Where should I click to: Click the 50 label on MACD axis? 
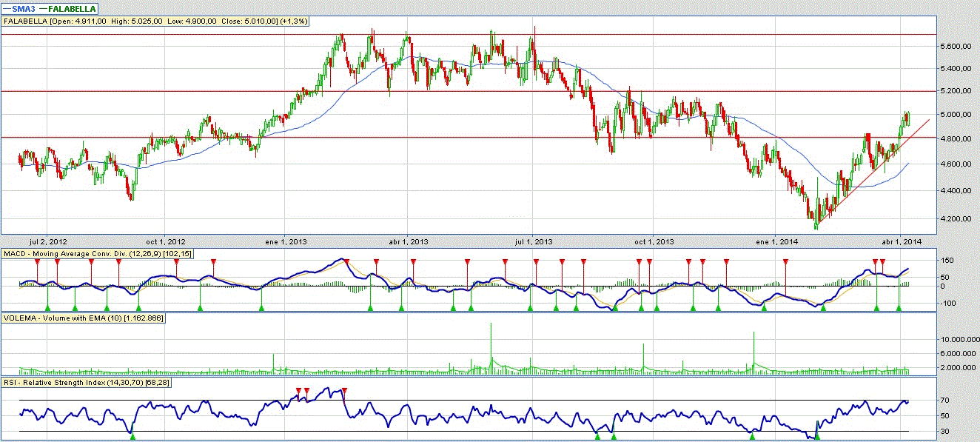click(x=945, y=277)
